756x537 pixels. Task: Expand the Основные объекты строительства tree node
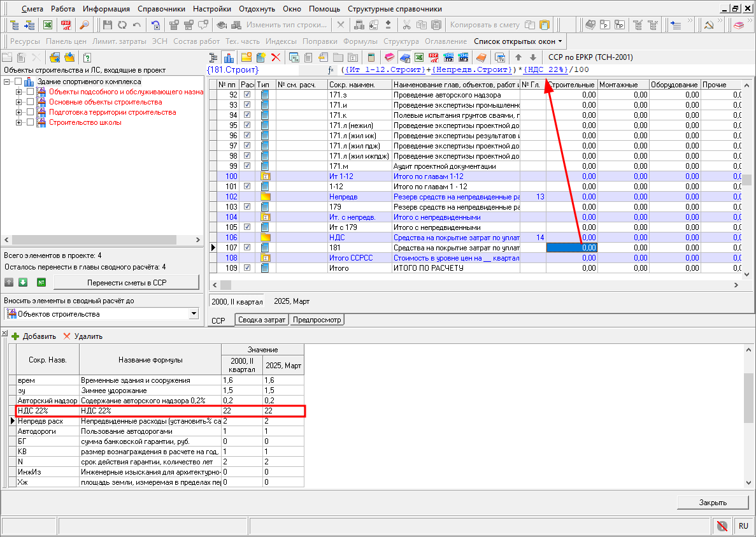click(19, 102)
